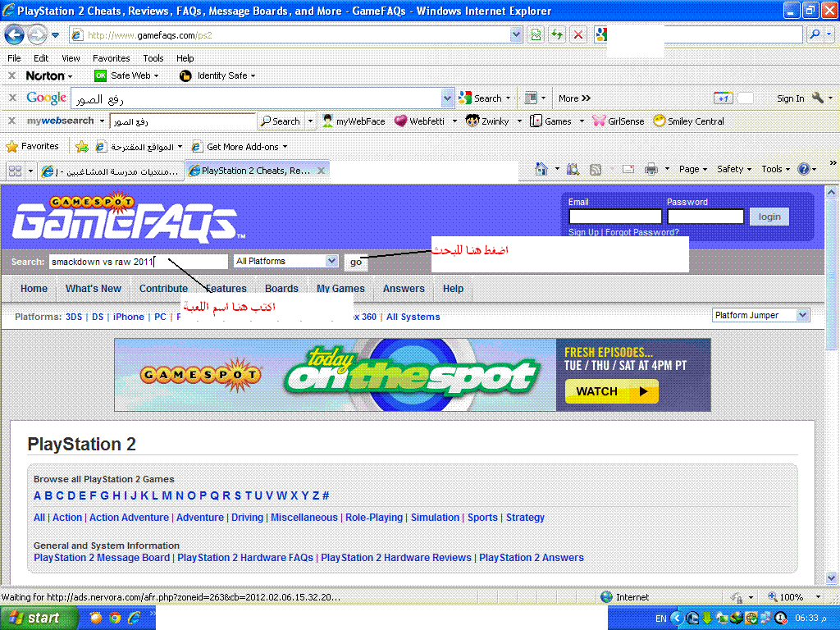Open the All Platforms dropdown
The width and height of the screenshot is (840, 630).
pos(331,261)
